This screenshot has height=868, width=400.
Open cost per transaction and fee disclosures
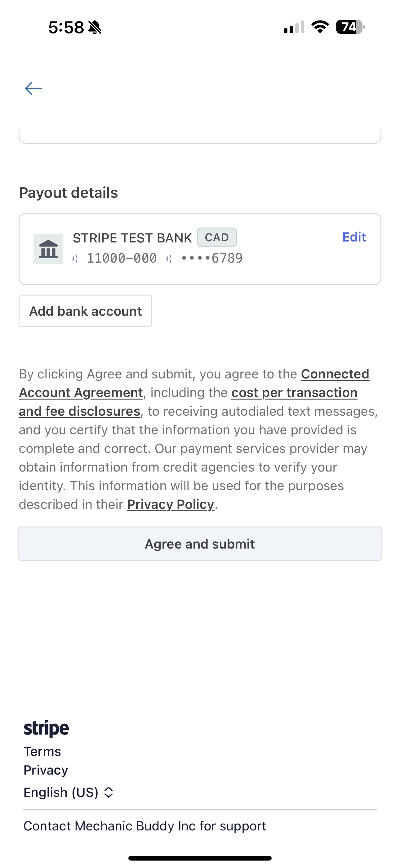pos(294,393)
